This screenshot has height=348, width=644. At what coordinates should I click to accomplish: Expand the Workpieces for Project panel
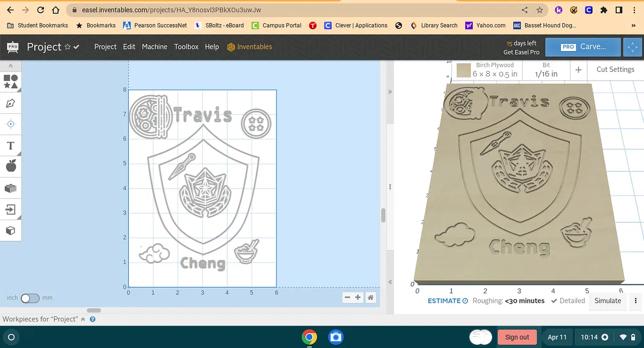click(x=44, y=319)
